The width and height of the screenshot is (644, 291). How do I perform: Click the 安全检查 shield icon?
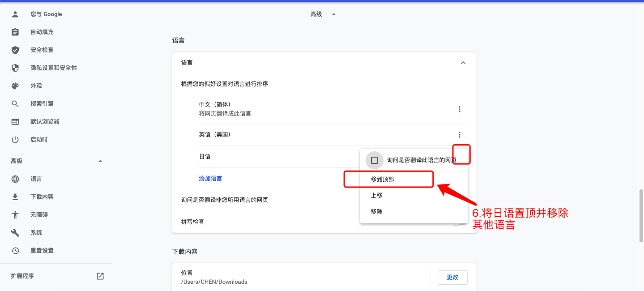tap(15, 50)
